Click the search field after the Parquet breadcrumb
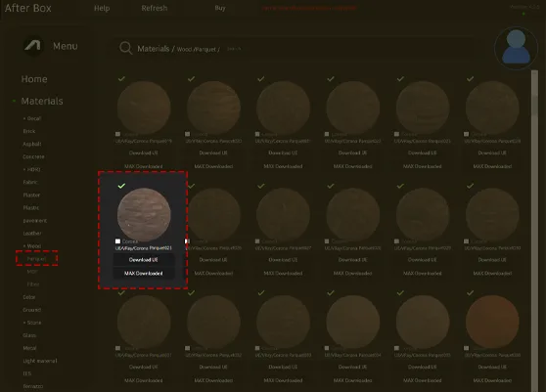Image resolution: width=546 pixels, height=392 pixels. pos(234,49)
